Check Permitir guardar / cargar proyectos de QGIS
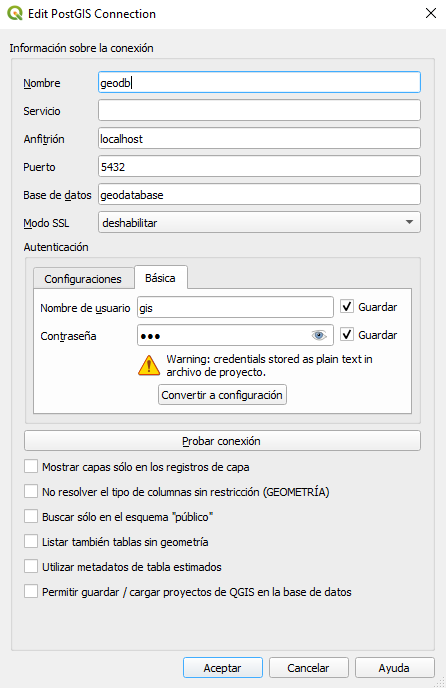 click(x=31, y=591)
